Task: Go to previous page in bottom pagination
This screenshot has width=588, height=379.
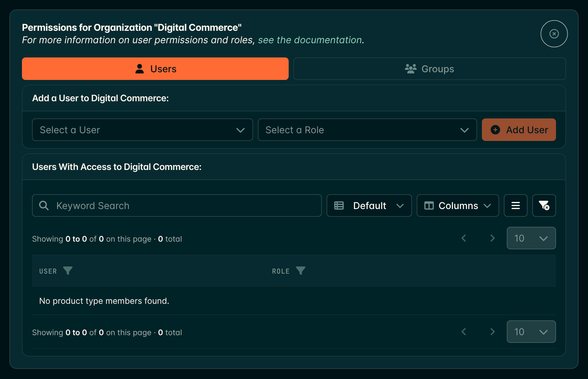Action: [464, 332]
